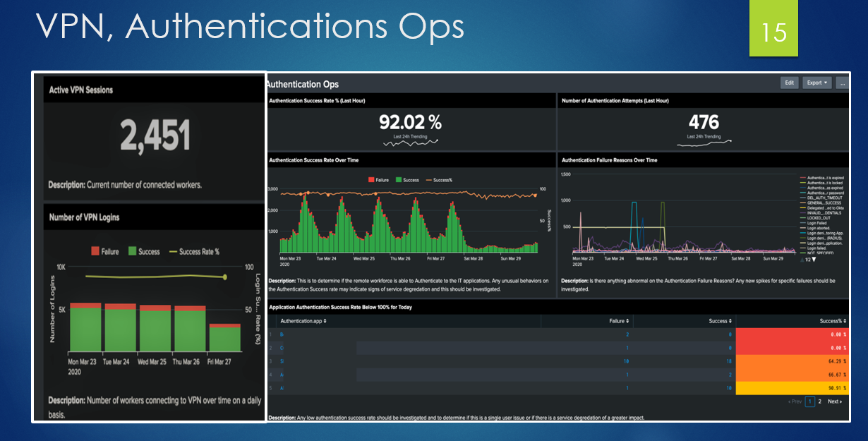
Task: Select page 2 in the table pagination
Action: 819,401
